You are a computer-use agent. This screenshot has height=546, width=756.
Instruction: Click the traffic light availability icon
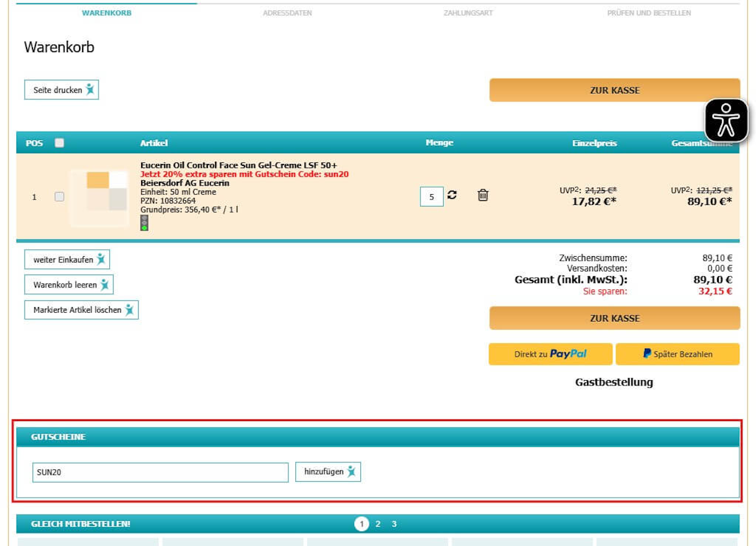point(144,223)
